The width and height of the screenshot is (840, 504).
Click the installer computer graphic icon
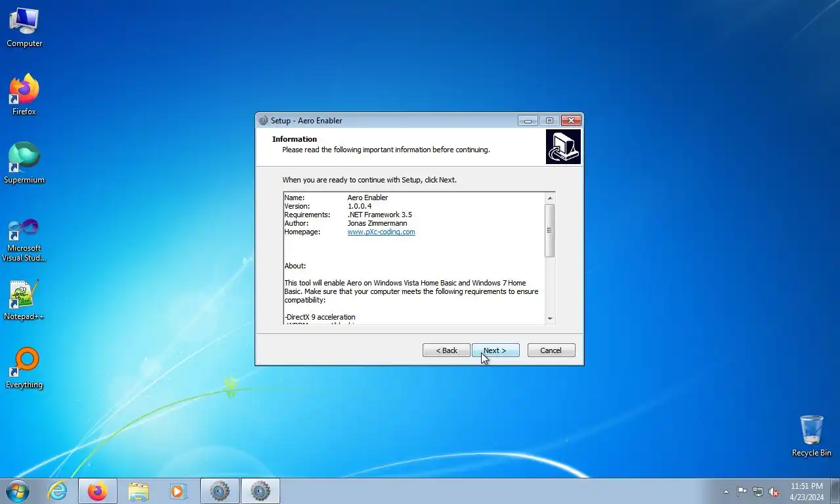[563, 146]
